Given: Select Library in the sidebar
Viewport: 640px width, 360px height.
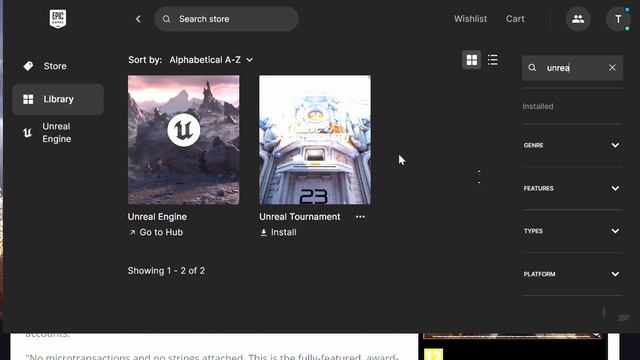Looking at the screenshot, I should (58, 99).
